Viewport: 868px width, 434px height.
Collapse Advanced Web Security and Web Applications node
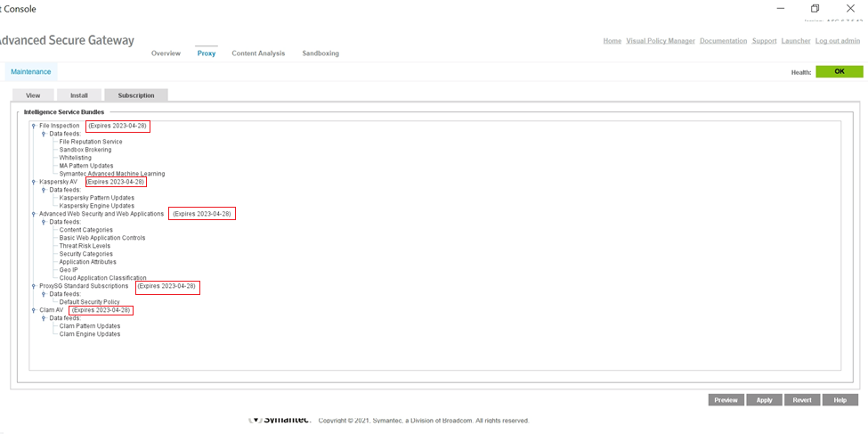click(x=33, y=214)
